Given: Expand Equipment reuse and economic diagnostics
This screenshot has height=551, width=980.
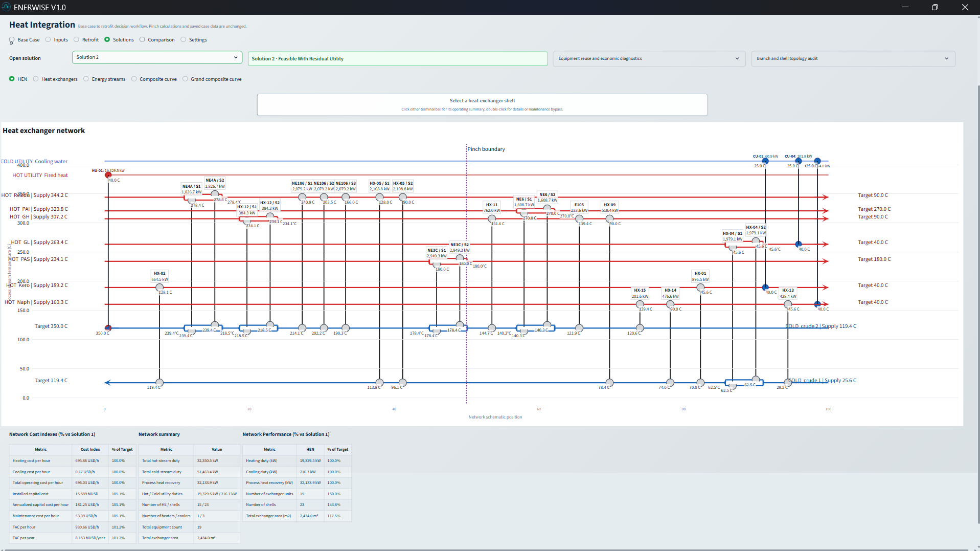Looking at the screenshot, I should click(x=649, y=58).
